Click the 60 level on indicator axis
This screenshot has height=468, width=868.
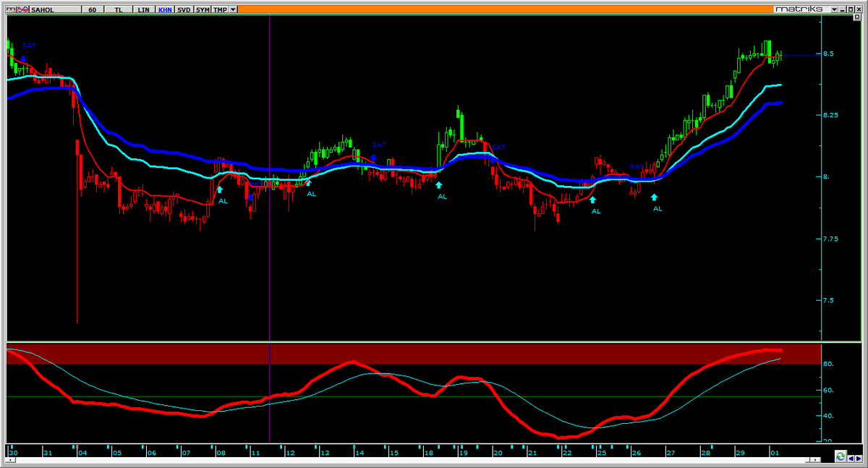point(828,390)
